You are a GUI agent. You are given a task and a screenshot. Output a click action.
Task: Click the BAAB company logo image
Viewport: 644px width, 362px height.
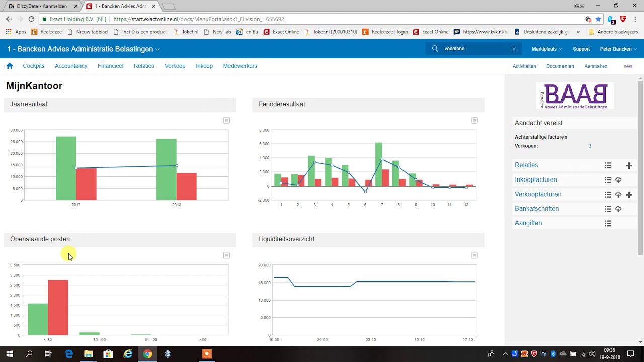click(x=575, y=96)
